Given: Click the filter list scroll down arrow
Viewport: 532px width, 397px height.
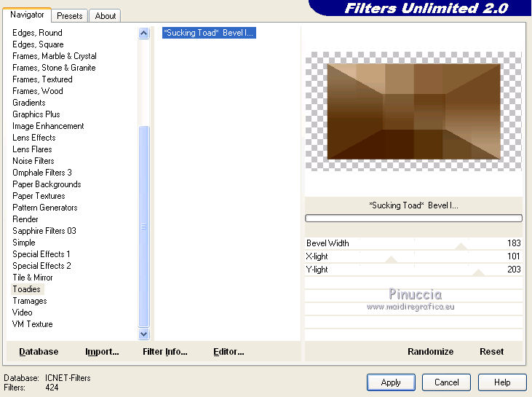Looking at the screenshot, I should click(144, 334).
